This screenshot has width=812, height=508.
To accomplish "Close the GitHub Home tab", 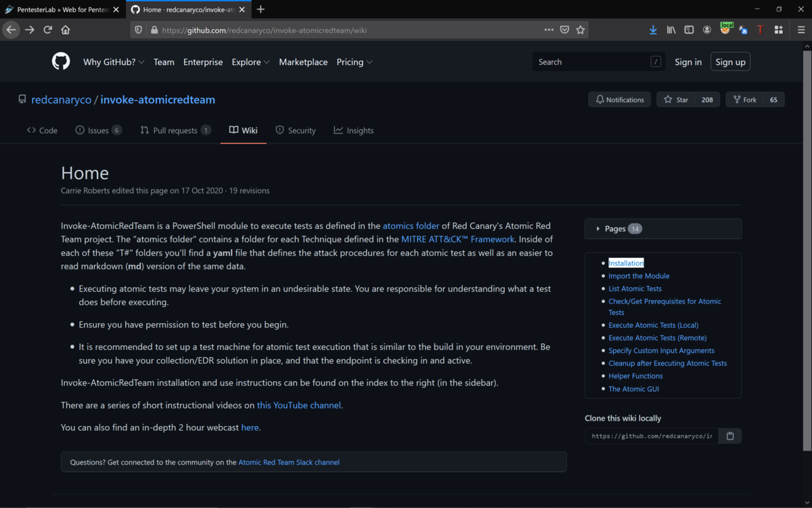I will pyautogui.click(x=241, y=9).
